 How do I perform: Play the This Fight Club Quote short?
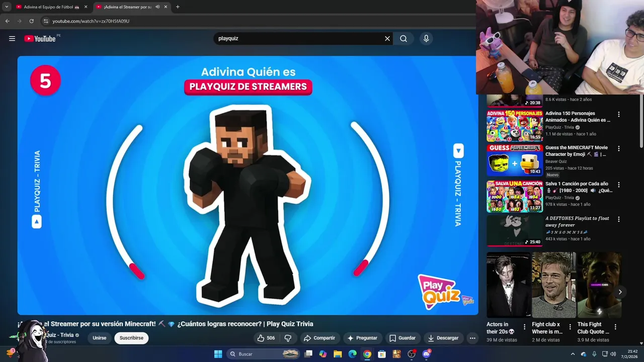coord(599,285)
